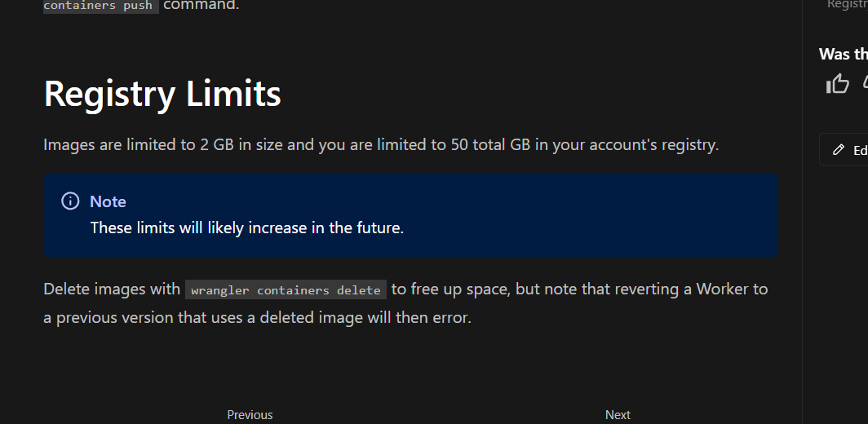Click the 'containers push' inline code
Image resolution: width=868 pixels, height=424 pixels.
[98, 6]
